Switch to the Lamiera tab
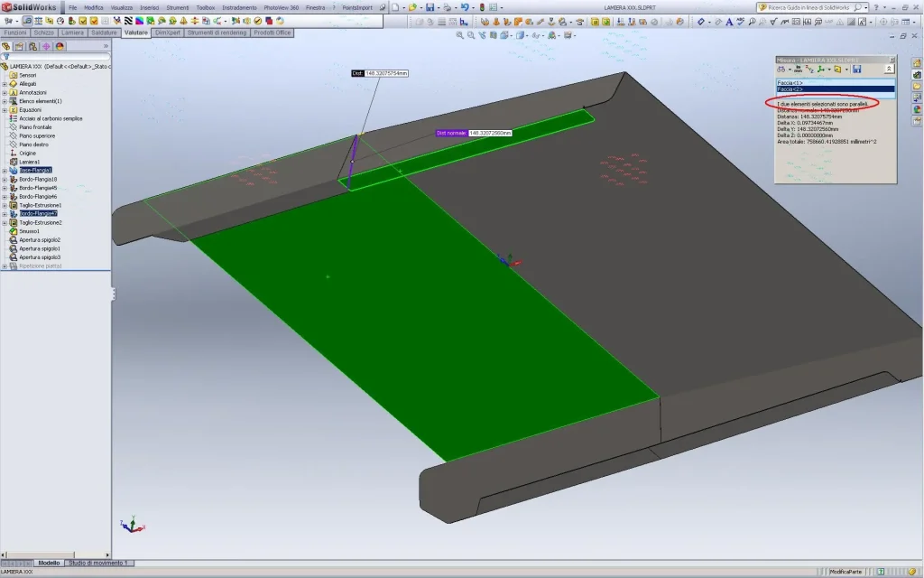Screen dimensions: 924x578 (73, 33)
